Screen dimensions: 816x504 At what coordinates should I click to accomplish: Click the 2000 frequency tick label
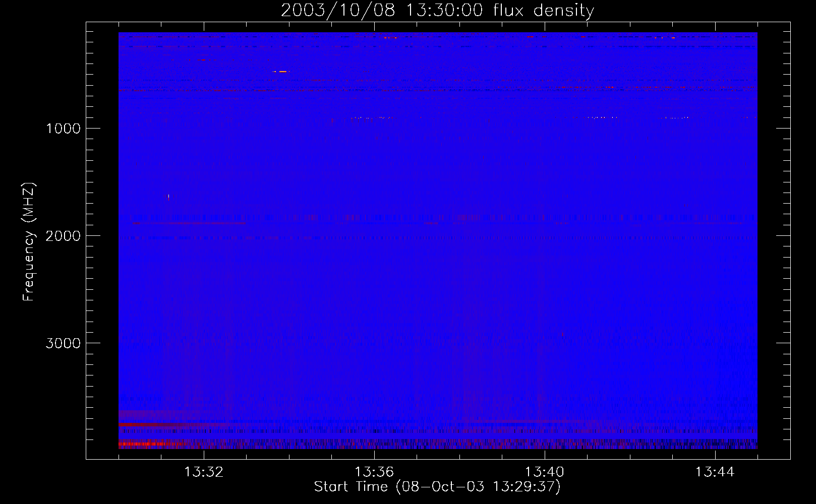click(x=63, y=236)
